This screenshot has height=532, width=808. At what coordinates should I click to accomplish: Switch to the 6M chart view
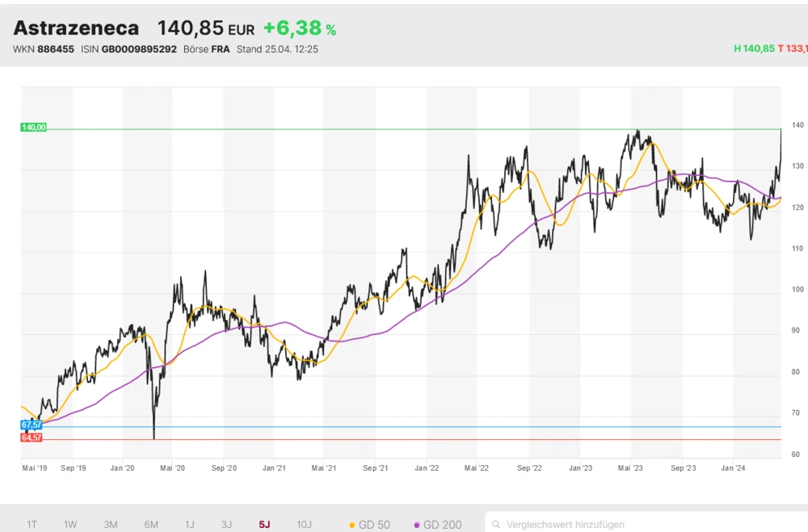pos(150,525)
